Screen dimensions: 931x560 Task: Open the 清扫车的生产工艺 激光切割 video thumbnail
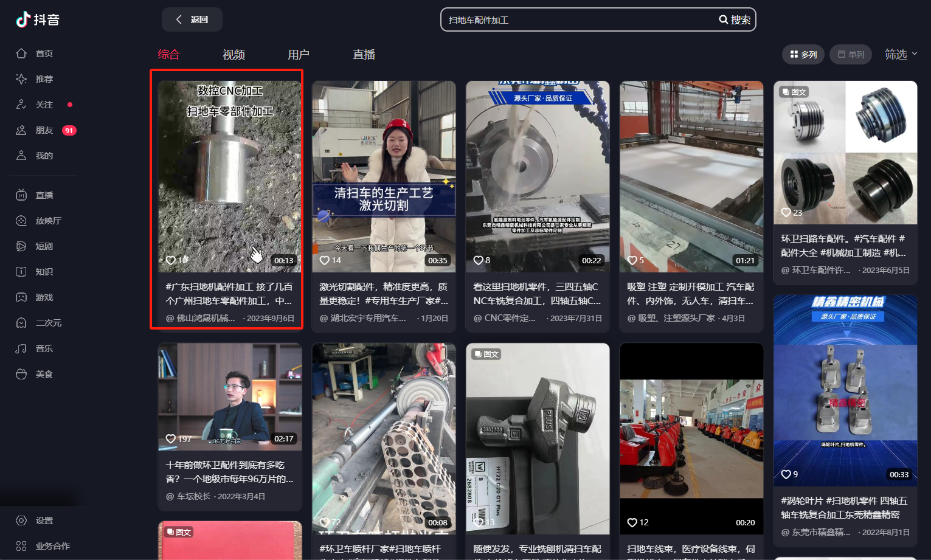click(383, 176)
